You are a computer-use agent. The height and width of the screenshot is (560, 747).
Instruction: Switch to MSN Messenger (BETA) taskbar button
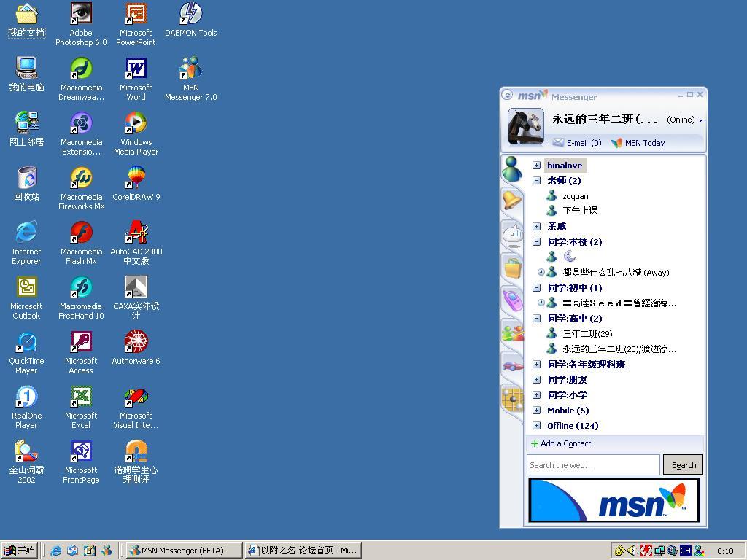[x=185, y=551]
